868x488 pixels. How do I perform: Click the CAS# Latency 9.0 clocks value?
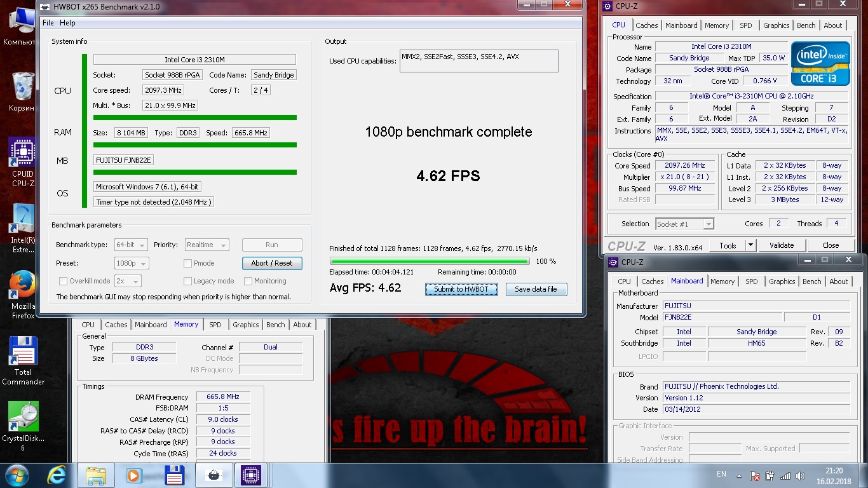pos(223,419)
